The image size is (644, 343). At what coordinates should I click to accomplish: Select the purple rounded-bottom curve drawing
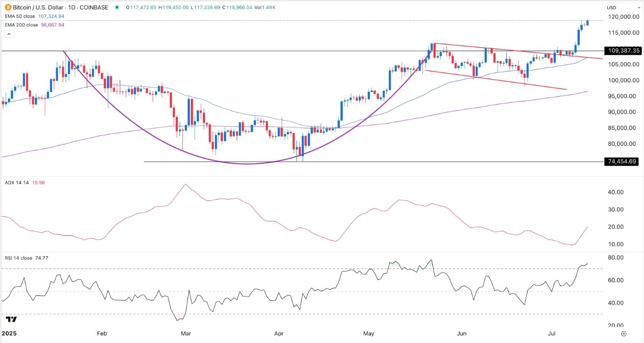pyautogui.click(x=247, y=164)
